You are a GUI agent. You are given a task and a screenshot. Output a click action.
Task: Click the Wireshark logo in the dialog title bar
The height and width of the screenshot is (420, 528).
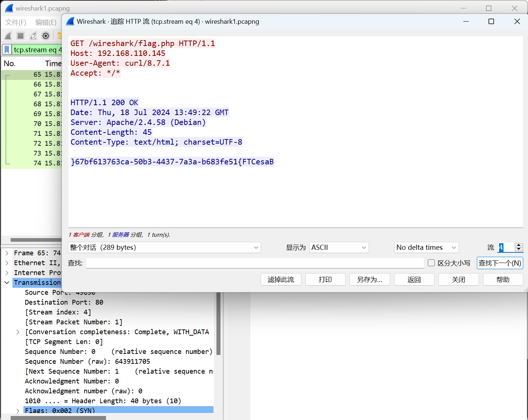point(70,22)
